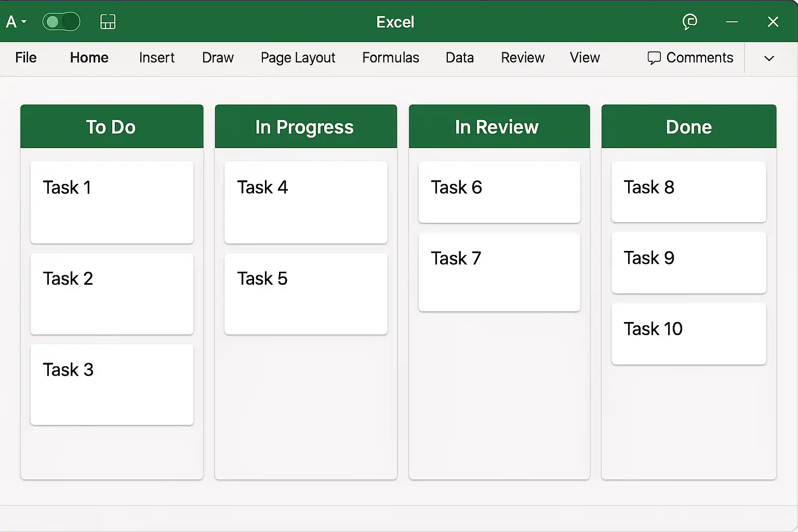Viewport: 798px width, 532px height.
Task: Open the File menu
Action: pos(26,58)
